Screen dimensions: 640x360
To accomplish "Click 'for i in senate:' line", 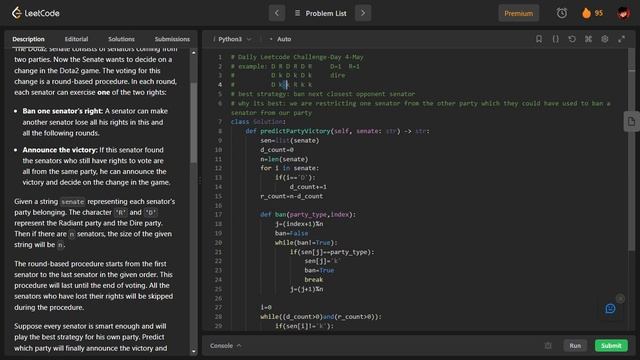I will 290,168.
